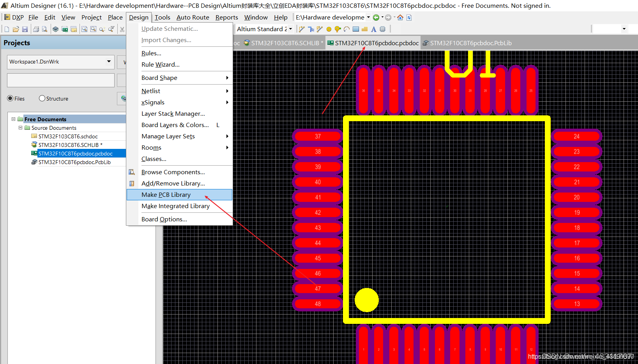Open the File menu

coord(34,18)
